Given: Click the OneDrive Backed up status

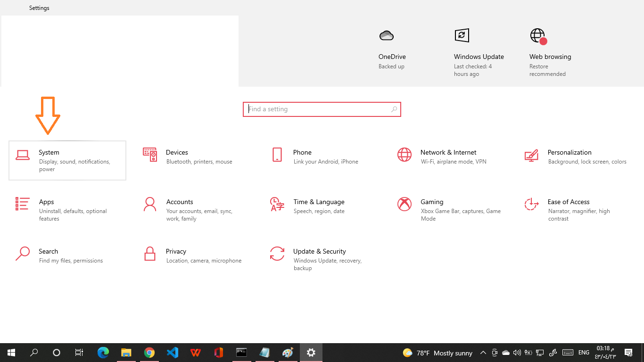Looking at the screenshot, I should 392,49.
